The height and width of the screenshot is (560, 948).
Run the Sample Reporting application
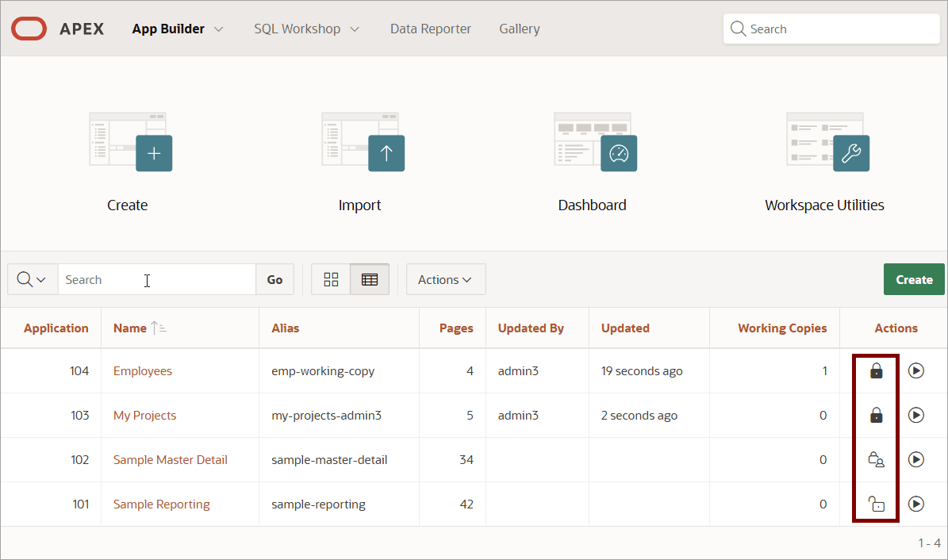click(x=916, y=504)
